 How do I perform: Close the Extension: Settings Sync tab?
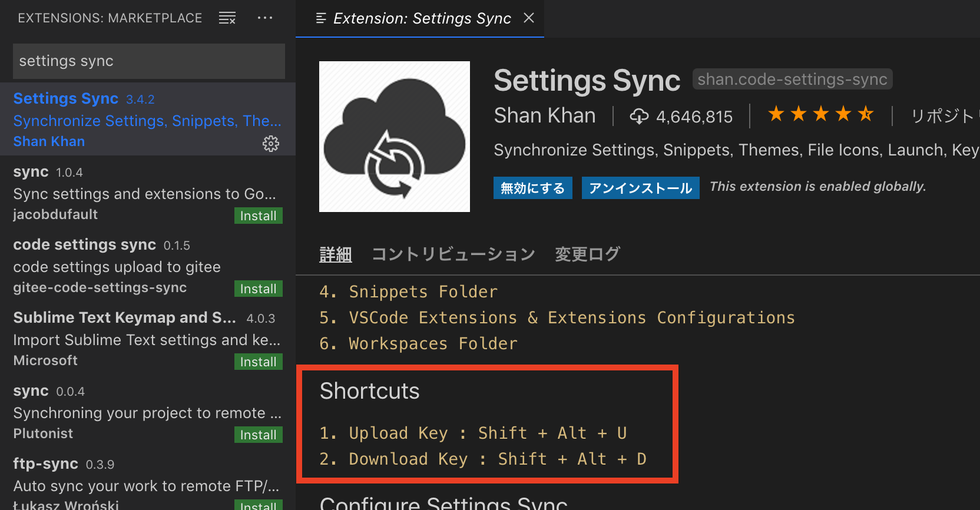tap(529, 18)
